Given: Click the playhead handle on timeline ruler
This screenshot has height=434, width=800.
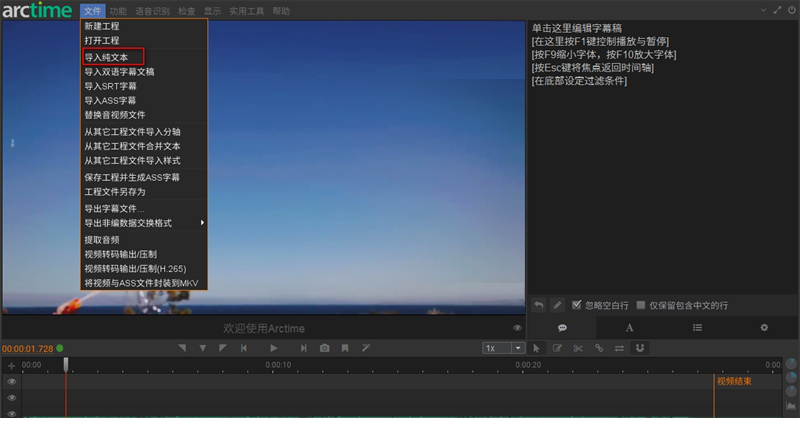Looking at the screenshot, I should (66, 364).
